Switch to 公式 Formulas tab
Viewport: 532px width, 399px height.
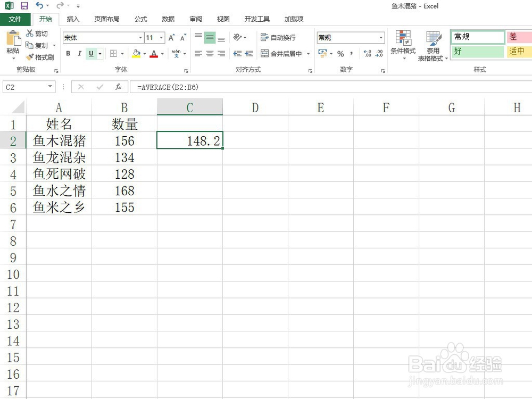pos(141,19)
